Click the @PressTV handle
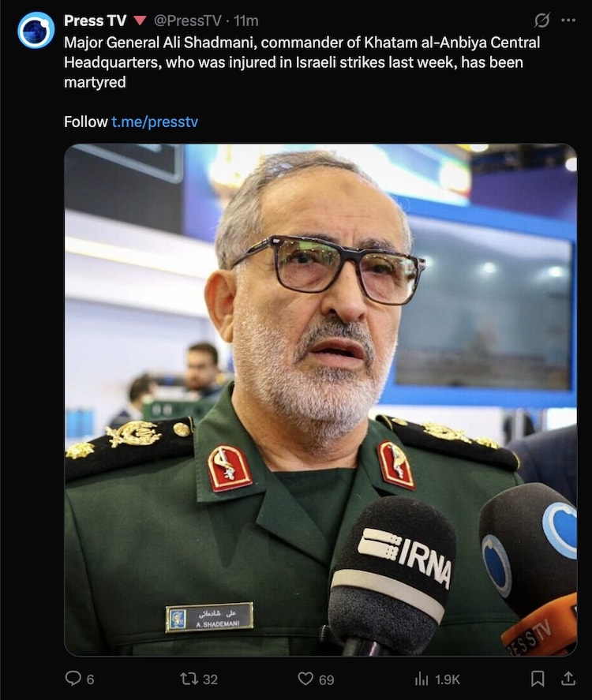 (188, 21)
